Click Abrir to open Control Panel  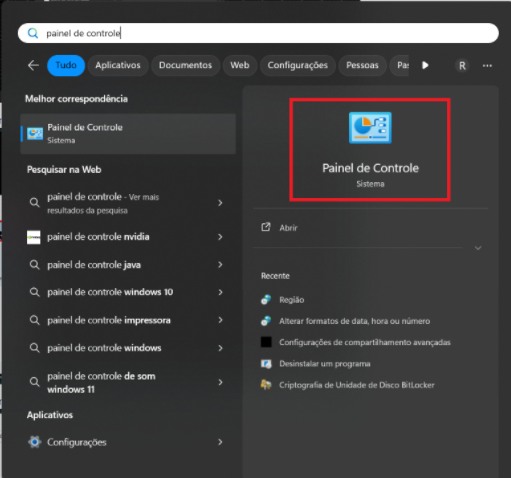(288, 228)
